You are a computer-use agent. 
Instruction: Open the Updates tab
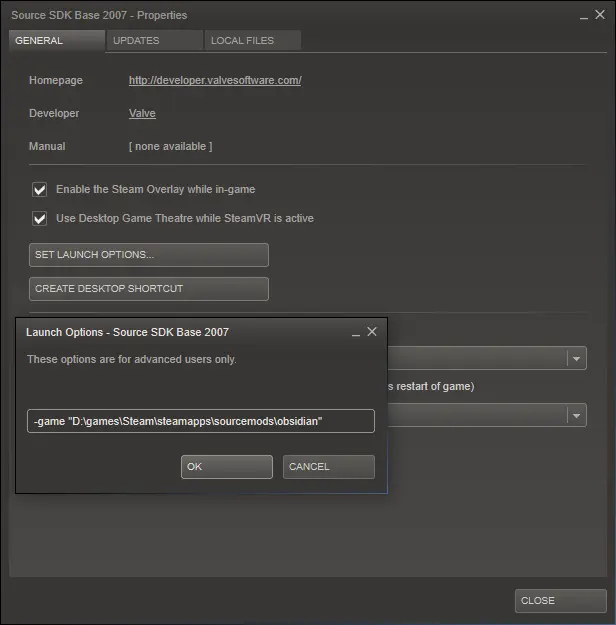(x=155, y=41)
